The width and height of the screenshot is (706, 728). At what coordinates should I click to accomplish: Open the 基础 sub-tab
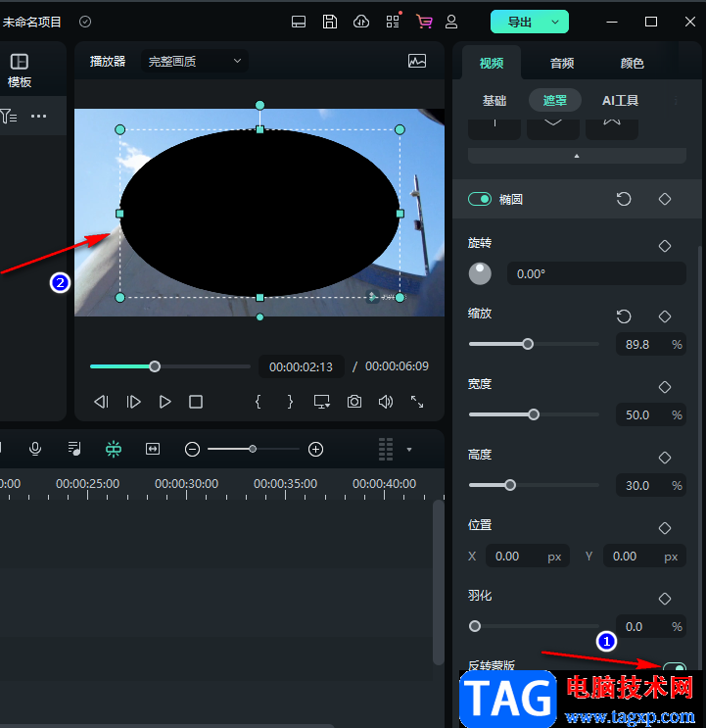click(x=494, y=100)
